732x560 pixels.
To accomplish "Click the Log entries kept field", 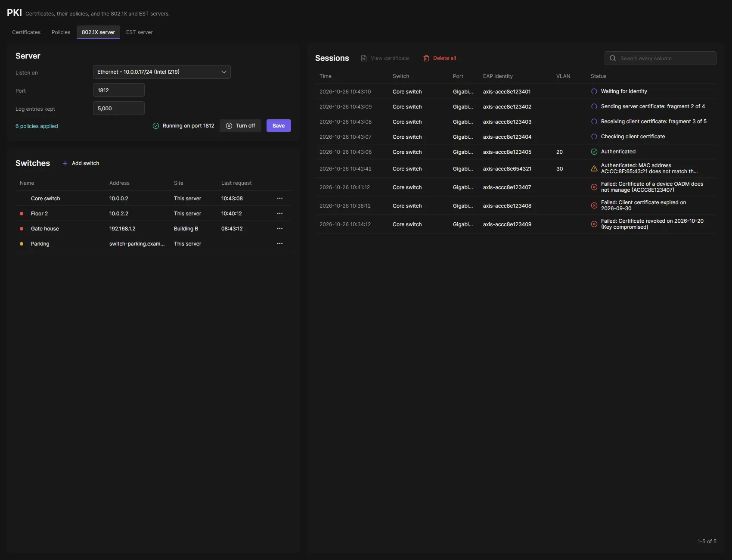I will click(119, 109).
